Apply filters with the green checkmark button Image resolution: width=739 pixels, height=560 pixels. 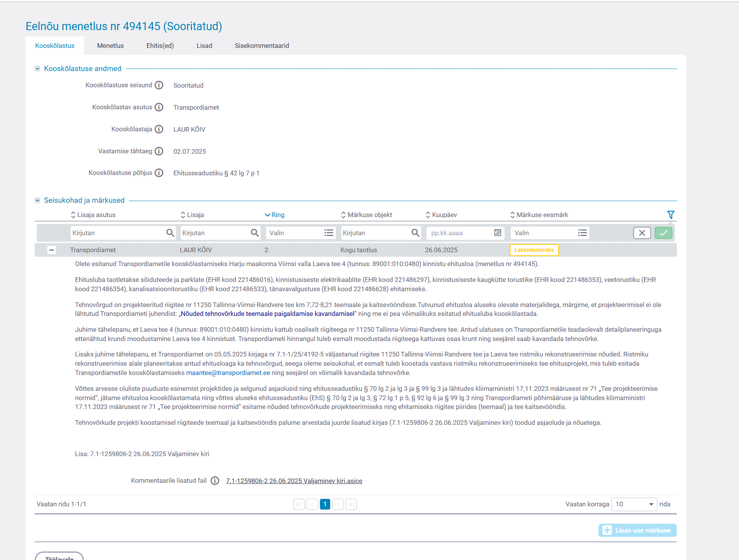coord(663,233)
